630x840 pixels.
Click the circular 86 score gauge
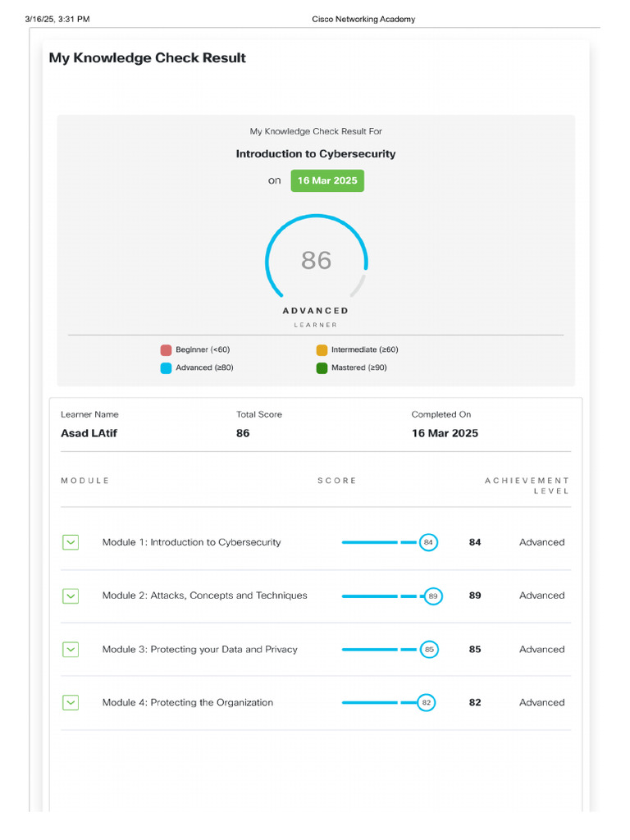(x=316, y=260)
